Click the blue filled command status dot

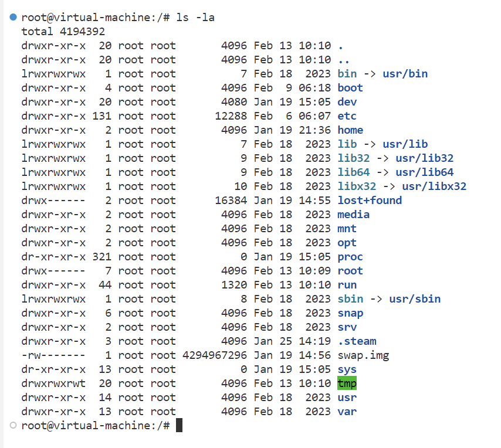coord(13,17)
